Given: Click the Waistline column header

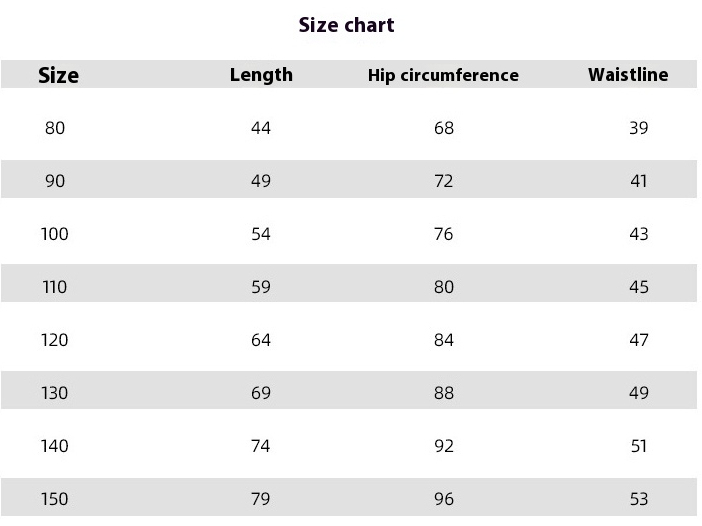Looking at the screenshot, I should point(628,74).
